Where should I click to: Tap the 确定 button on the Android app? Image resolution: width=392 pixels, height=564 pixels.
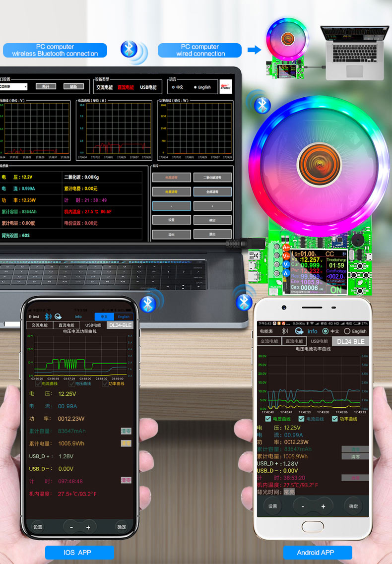pyautogui.click(x=353, y=506)
